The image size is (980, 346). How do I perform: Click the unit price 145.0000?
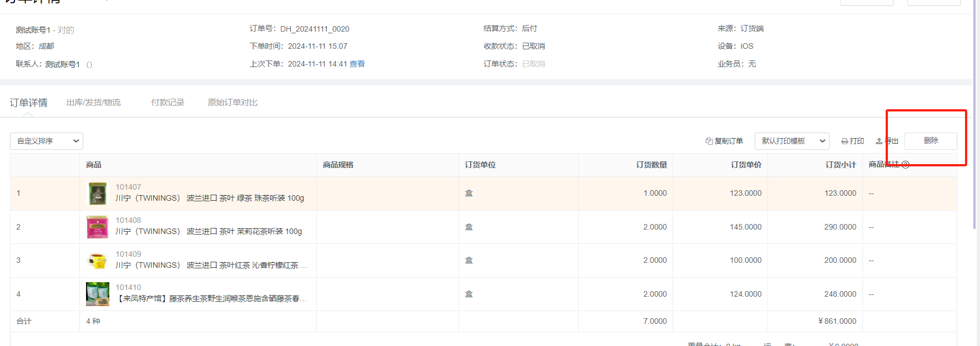(746, 227)
